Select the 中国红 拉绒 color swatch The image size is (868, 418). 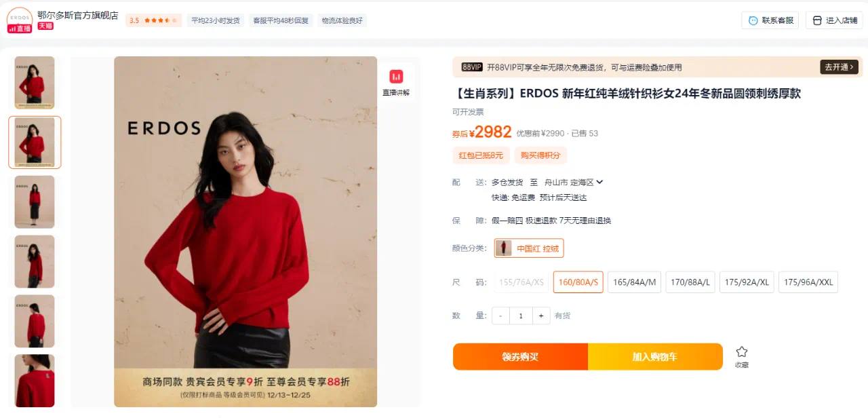(x=529, y=248)
